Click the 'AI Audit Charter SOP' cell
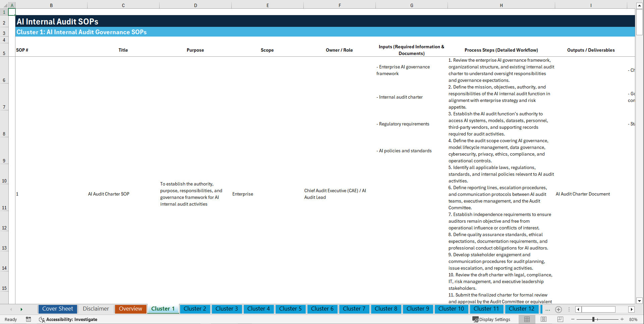 [109, 194]
